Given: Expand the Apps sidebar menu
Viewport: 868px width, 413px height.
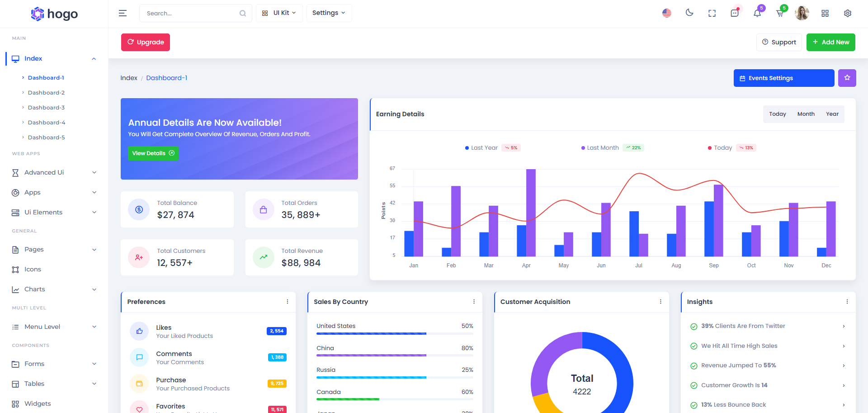Looking at the screenshot, I should pos(54,192).
